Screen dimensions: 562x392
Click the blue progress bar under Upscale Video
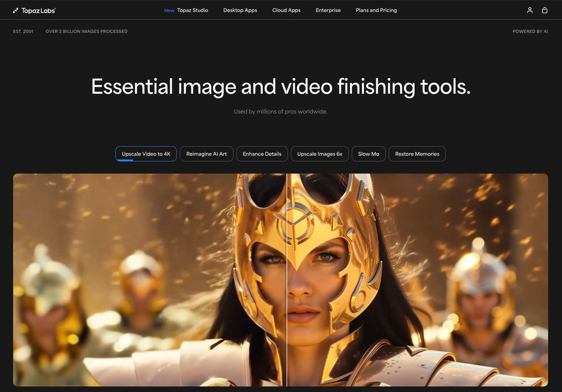click(x=125, y=160)
